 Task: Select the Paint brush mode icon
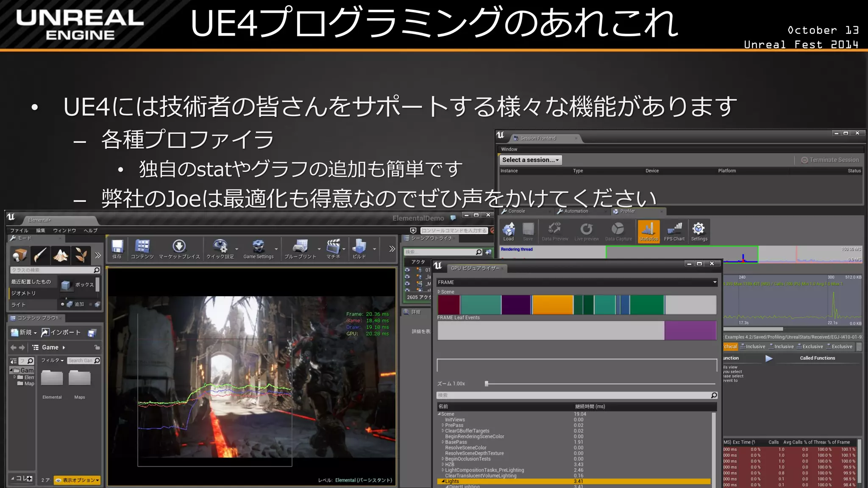pyautogui.click(x=40, y=255)
